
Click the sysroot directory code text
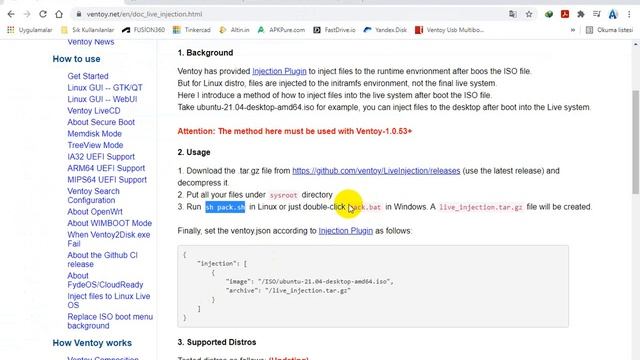tap(283, 195)
